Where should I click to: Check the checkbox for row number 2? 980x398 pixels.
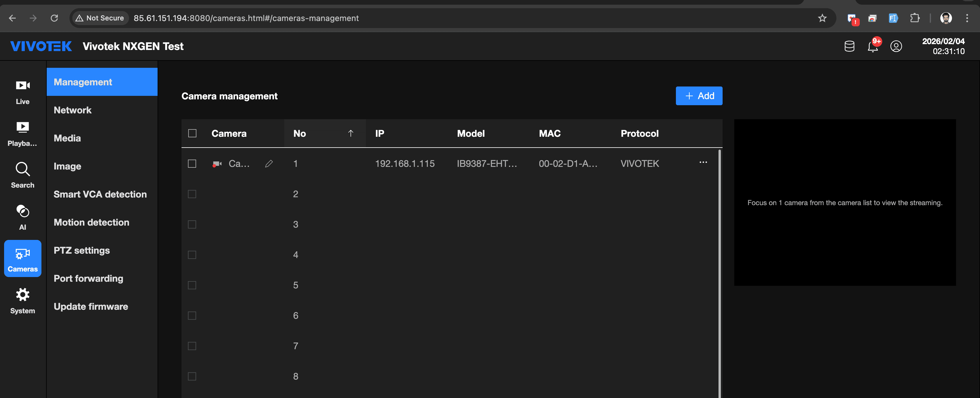click(x=192, y=194)
